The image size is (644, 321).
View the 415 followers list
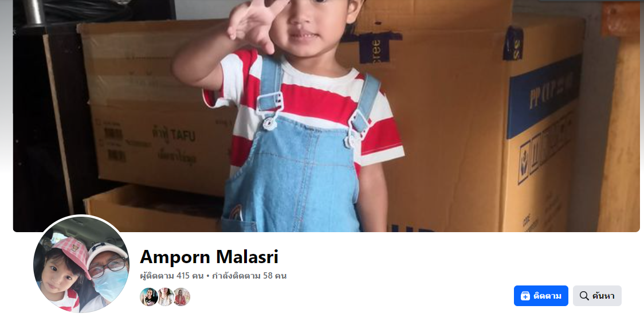pyautogui.click(x=172, y=276)
